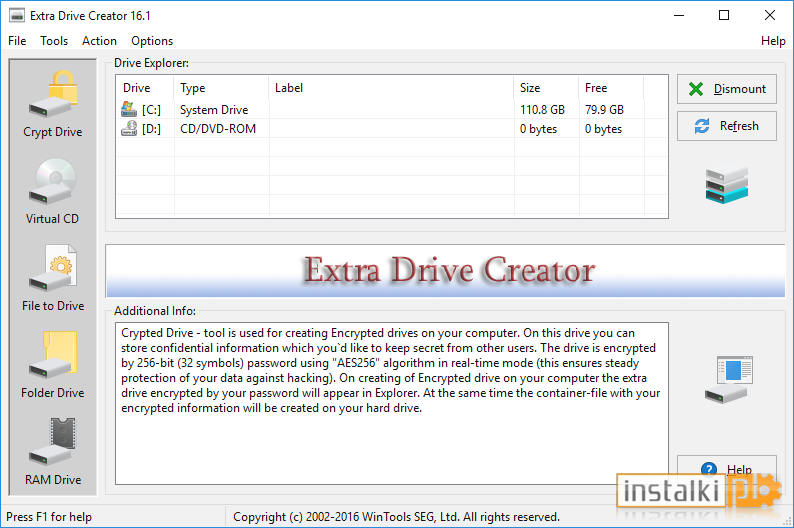Open the Action menu
Screen dimensions: 794x528
coord(99,41)
